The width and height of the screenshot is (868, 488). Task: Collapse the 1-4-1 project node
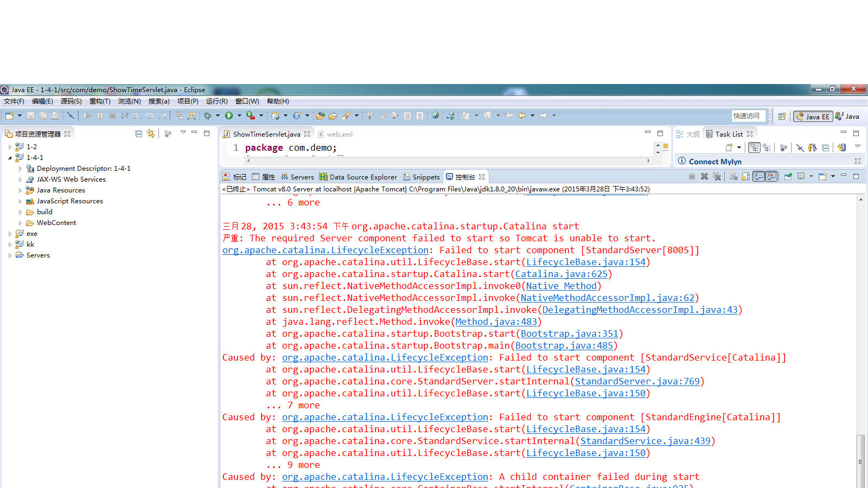coord(10,158)
